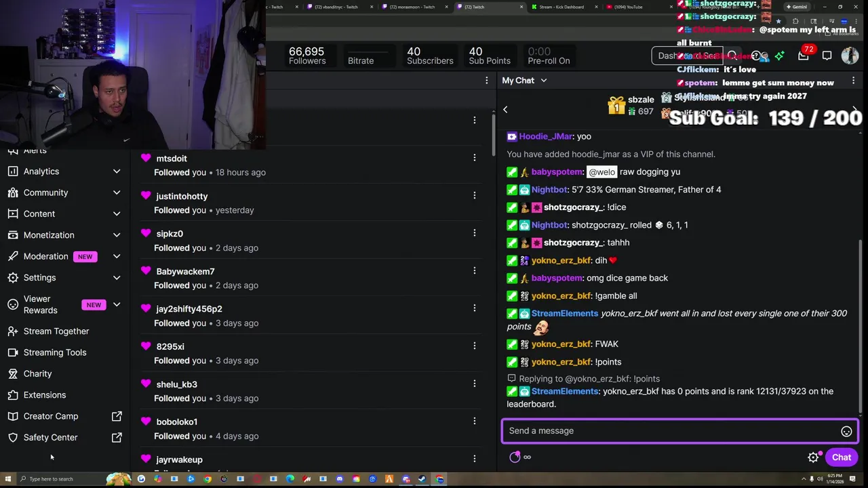Expand the Community sidebar section
Viewport: 868px width, 488px height.
tap(117, 192)
